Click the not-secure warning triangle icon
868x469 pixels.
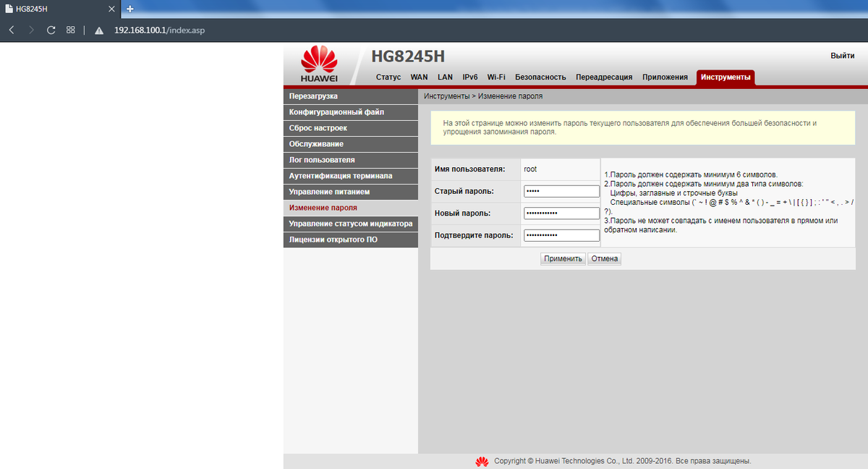coord(100,30)
